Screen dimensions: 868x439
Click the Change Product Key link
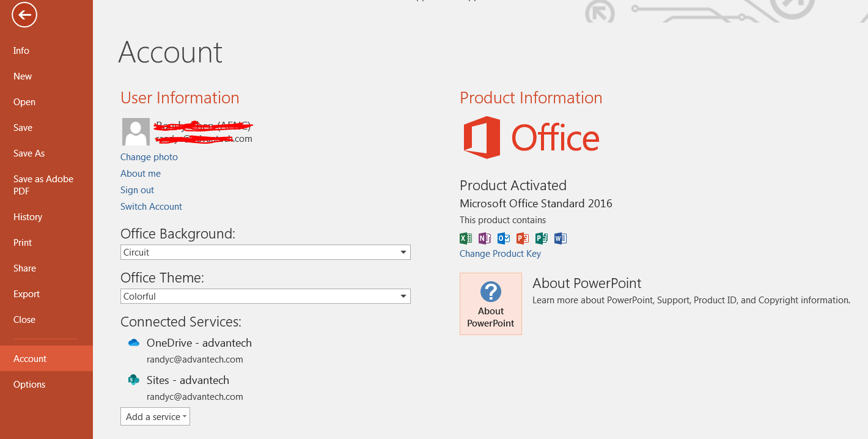coord(500,254)
